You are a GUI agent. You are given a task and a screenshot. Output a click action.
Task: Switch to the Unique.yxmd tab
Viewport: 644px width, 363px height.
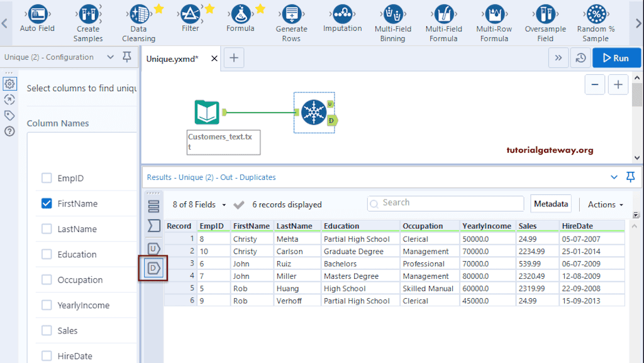[172, 59]
